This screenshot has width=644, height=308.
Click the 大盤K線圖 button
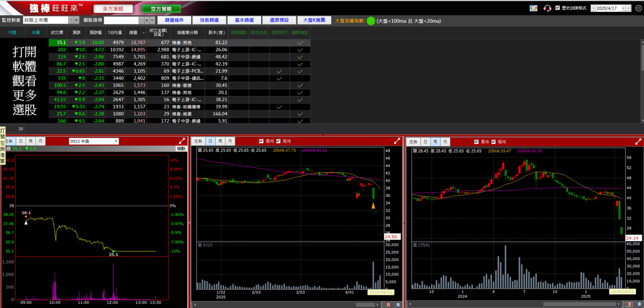(x=314, y=20)
